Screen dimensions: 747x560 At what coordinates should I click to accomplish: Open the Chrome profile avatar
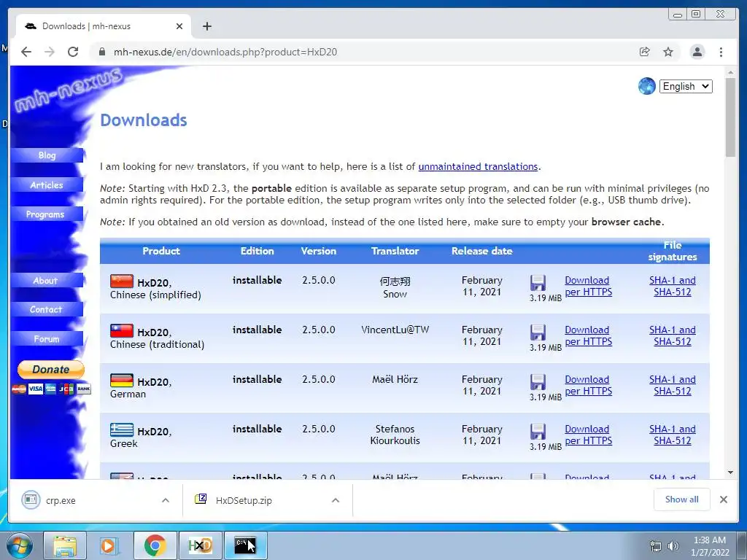point(697,52)
